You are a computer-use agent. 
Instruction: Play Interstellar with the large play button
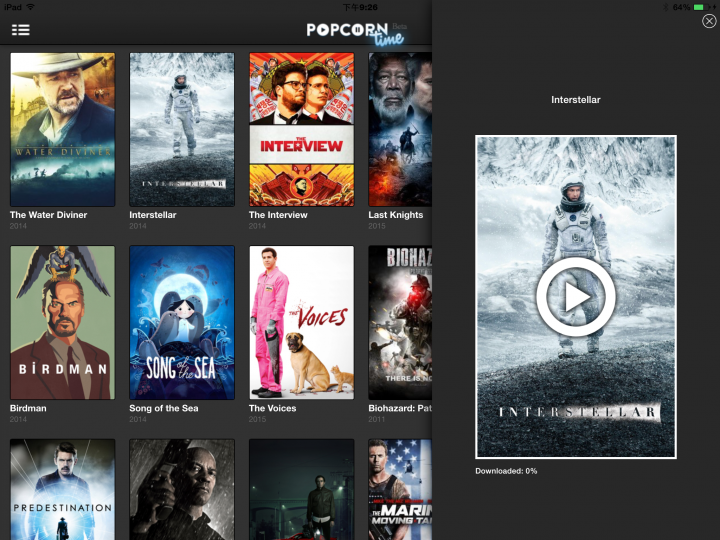[576, 297]
